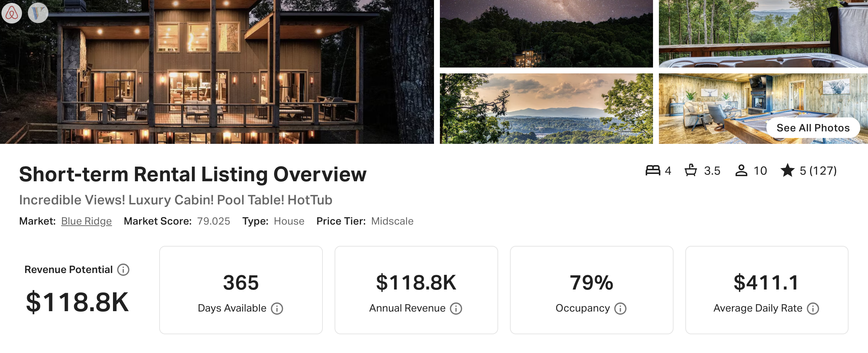Click the guests person icon
868x353 pixels.
point(741,170)
